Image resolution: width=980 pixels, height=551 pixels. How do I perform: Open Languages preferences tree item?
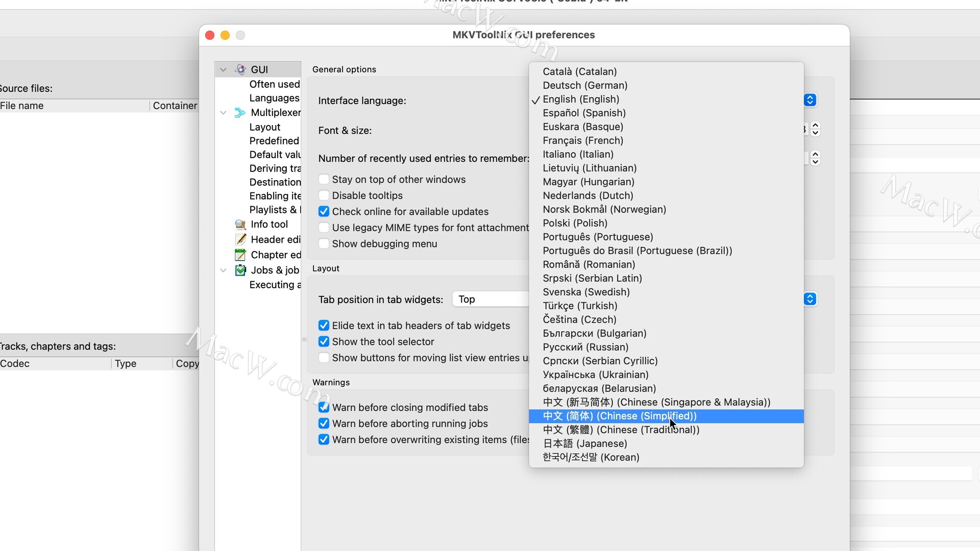[275, 98]
